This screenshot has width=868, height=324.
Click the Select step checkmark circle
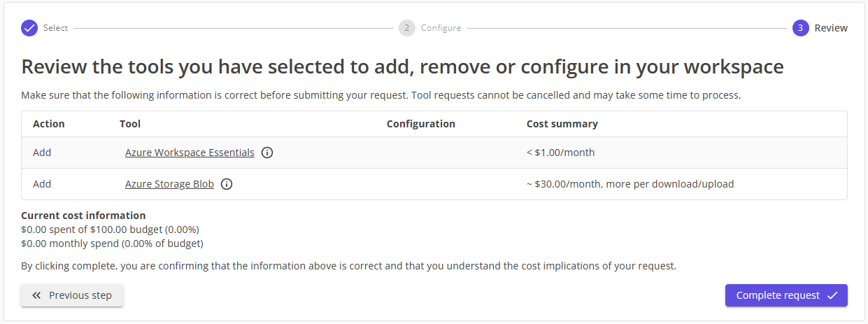tap(29, 28)
